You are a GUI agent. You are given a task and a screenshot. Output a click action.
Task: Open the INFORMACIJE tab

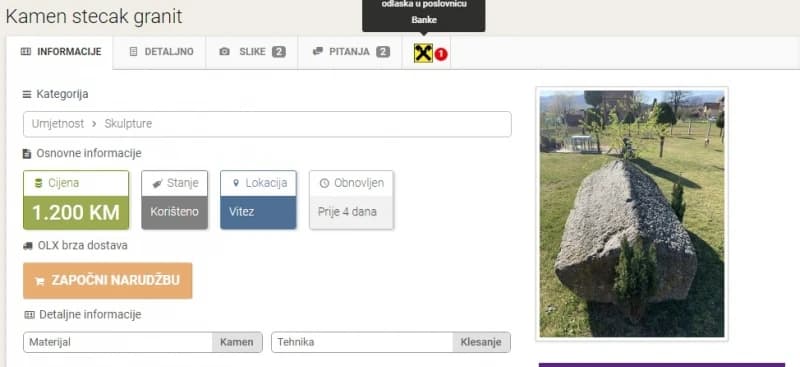coord(61,52)
